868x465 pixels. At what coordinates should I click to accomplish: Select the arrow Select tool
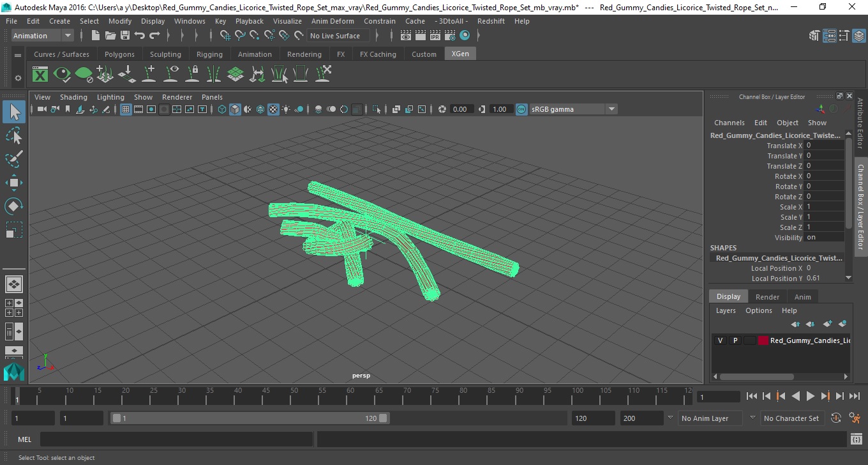[x=14, y=112]
